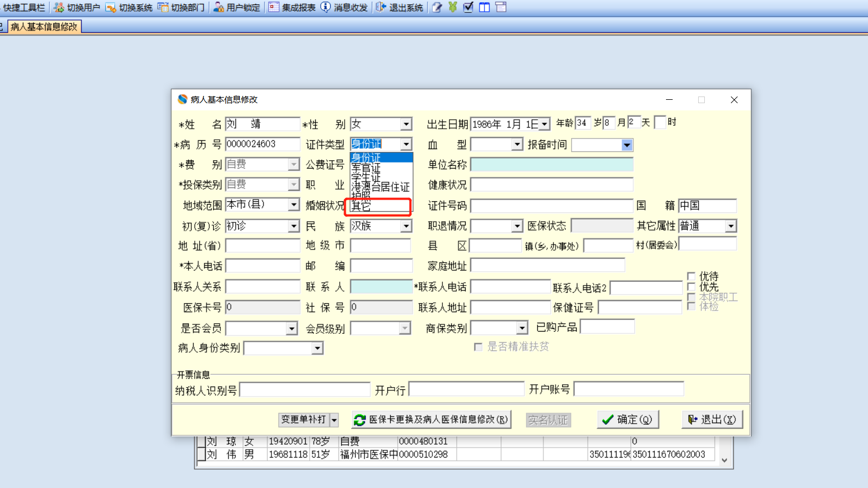Open the 报备时间 dropdown
The width and height of the screenshot is (868, 488).
coord(627,145)
